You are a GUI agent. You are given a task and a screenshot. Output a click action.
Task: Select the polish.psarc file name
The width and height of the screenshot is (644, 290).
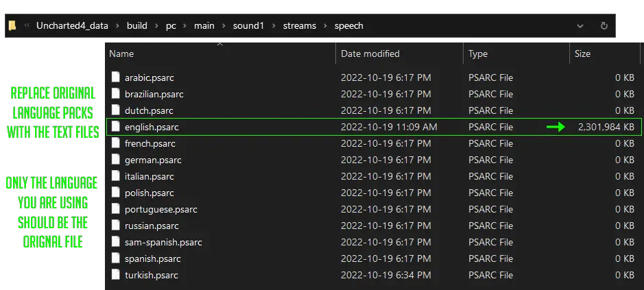coord(149,193)
